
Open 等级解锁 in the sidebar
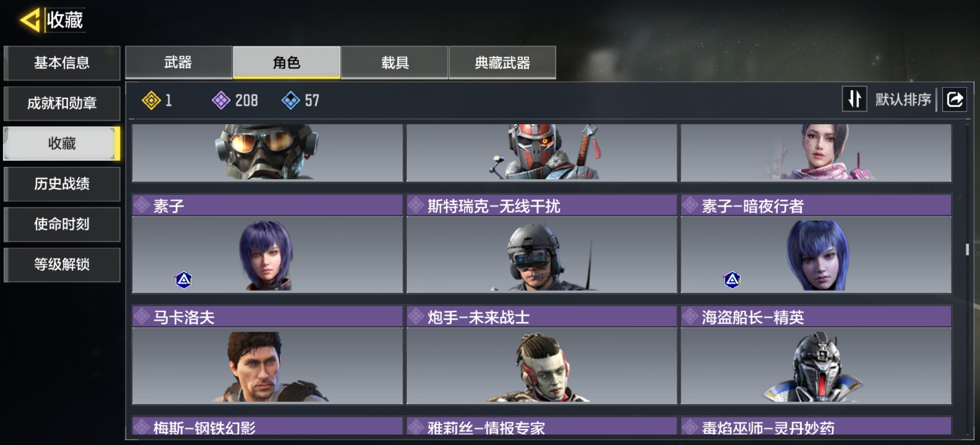pos(62,264)
